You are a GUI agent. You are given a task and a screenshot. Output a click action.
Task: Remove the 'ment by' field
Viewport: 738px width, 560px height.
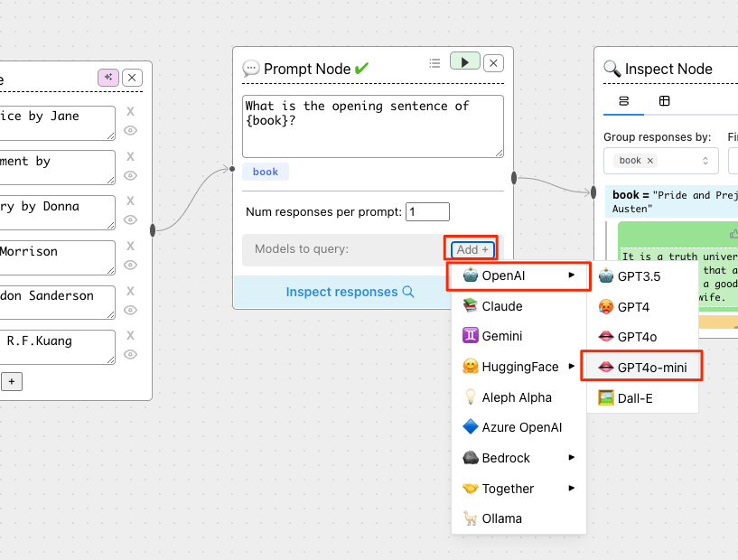point(130,156)
